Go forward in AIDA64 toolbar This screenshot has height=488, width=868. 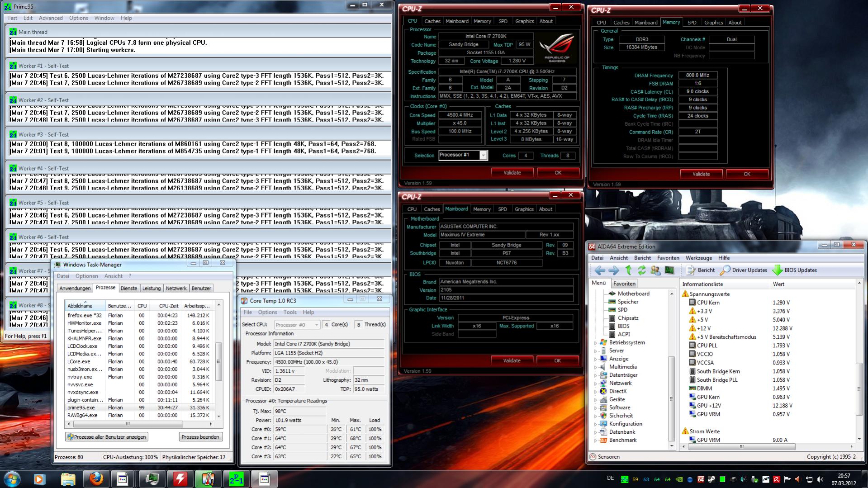pos(614,270)
